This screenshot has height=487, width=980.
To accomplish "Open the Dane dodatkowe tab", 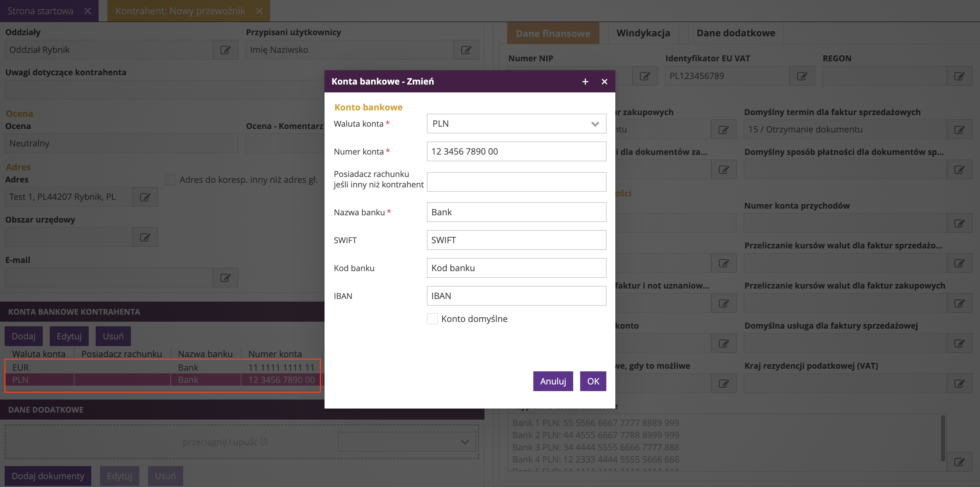I will tap(735, 33).
